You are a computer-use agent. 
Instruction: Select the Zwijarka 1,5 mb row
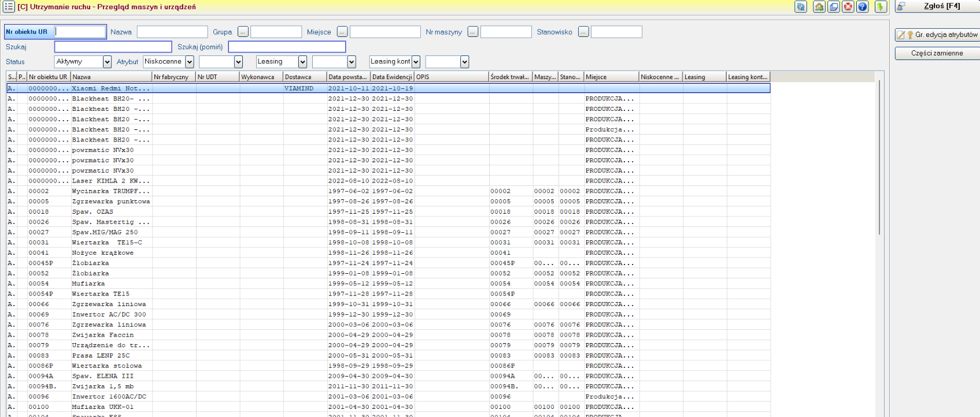(x=388, y=386)
